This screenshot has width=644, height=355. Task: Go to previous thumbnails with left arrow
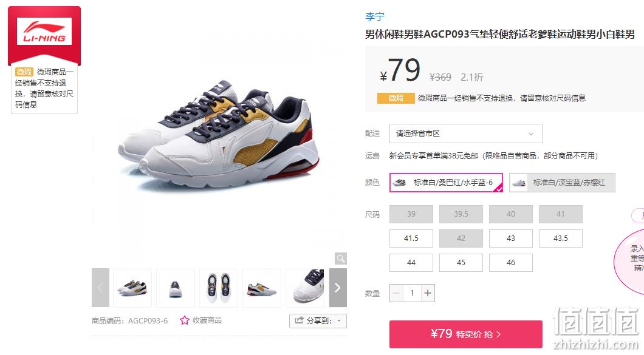point(100,288)
